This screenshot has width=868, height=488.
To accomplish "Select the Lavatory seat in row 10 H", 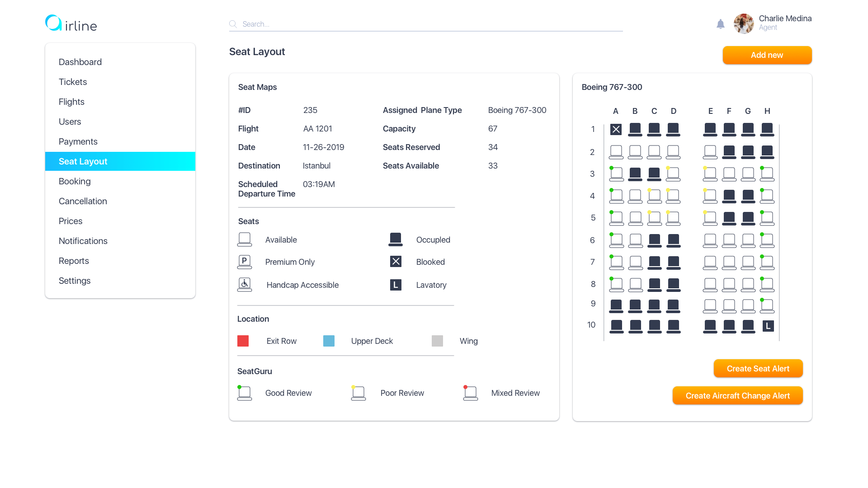I will tap(768, 325).
